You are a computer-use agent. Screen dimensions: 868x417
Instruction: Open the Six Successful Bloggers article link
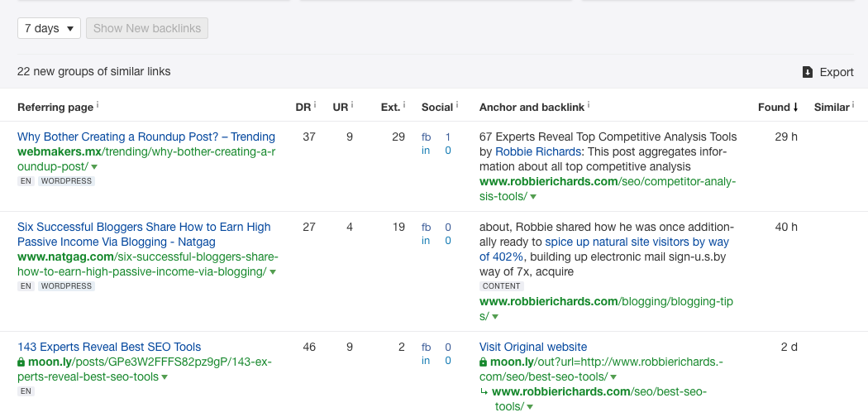coord(144,227)
